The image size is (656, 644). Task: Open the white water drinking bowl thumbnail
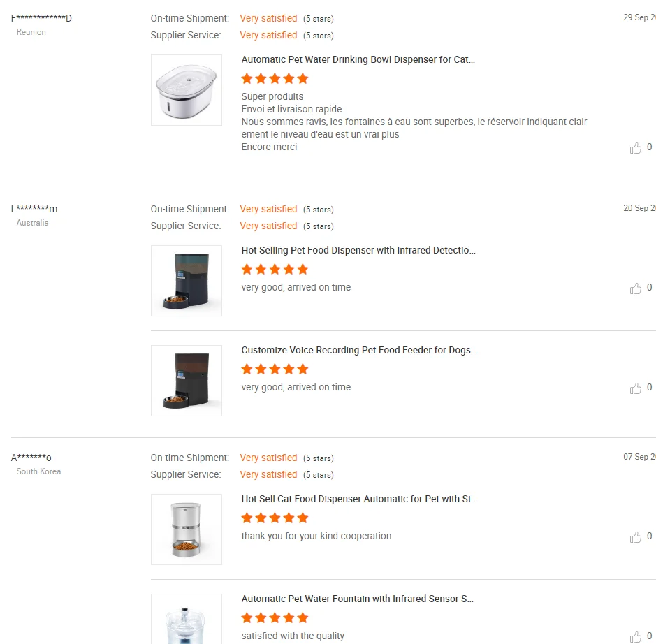[x=187, y=90]
